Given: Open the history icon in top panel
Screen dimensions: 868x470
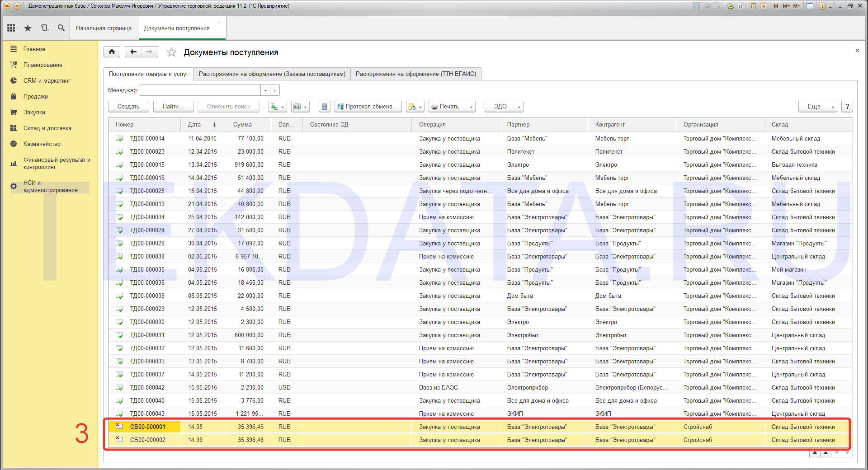Looking at the screenshot, I should pos(44,28).
